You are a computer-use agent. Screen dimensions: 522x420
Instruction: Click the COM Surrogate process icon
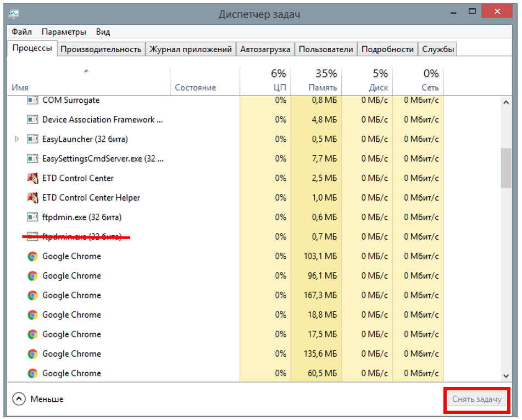(x=32, y=100)
